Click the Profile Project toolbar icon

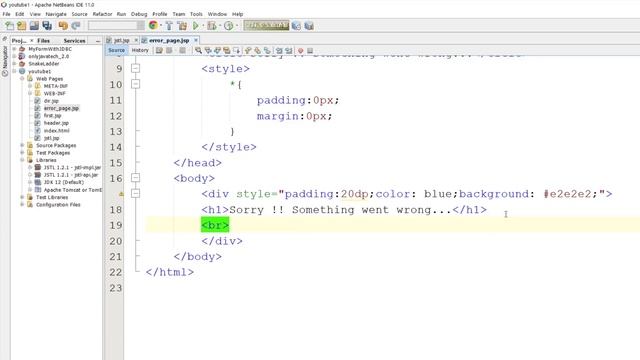click(229, 26)
